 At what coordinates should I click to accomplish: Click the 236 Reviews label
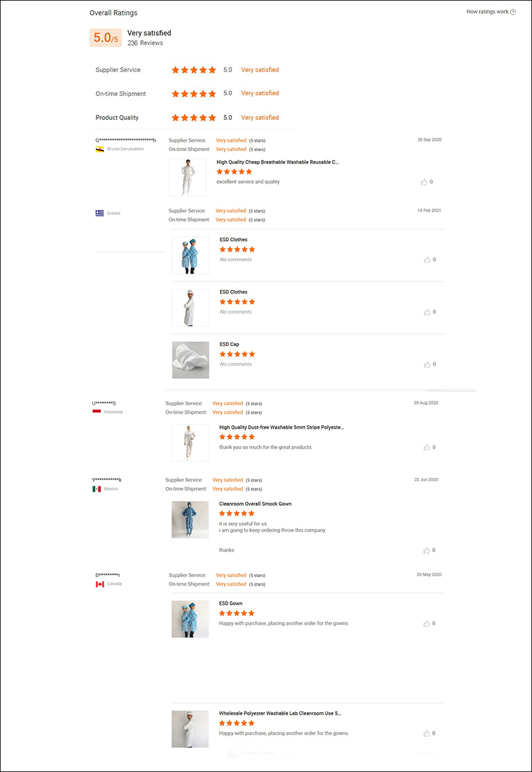(x=146, y=42)
